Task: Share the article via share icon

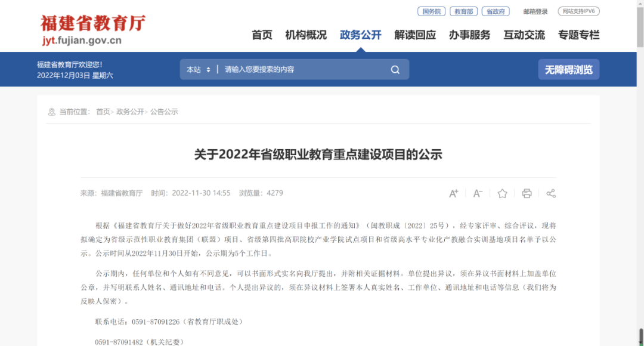Action: (551, 193)
